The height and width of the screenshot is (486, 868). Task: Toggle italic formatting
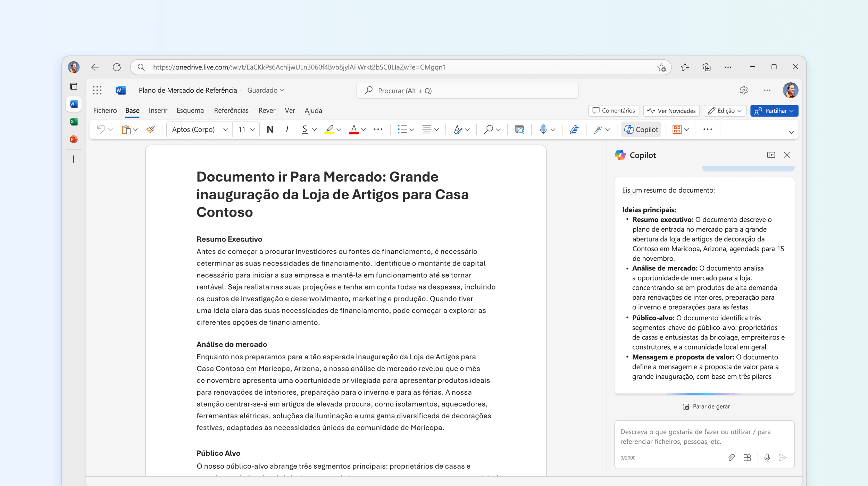pyautogui.click(x=287, y=129)
